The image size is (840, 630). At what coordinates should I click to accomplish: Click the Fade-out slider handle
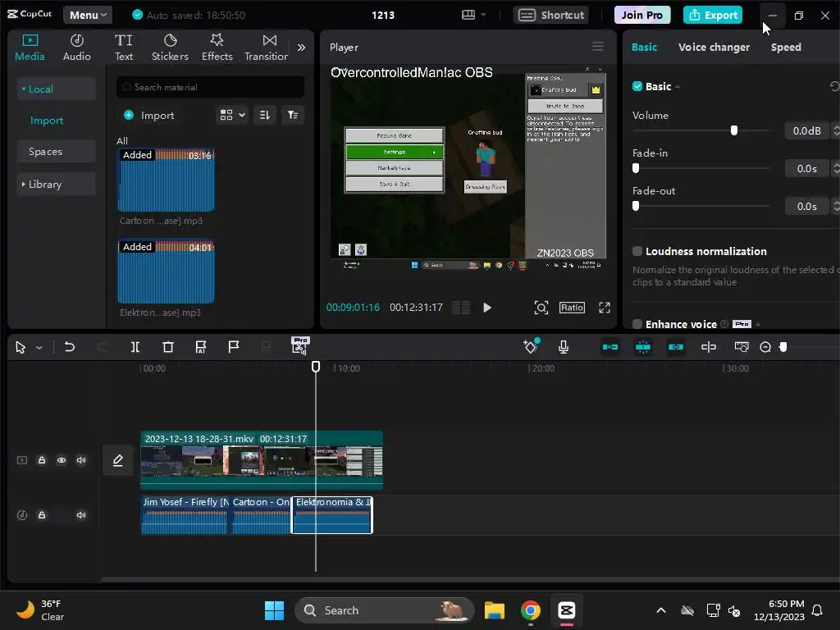point(636,206)
